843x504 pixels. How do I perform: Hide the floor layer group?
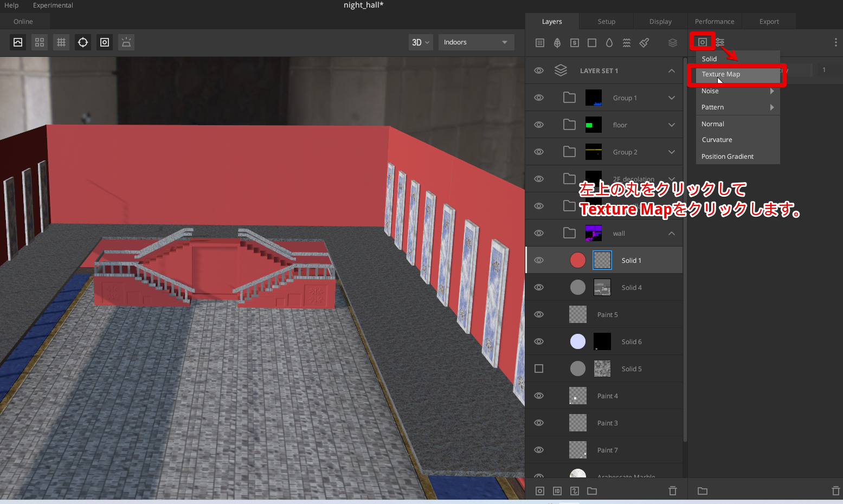click(538, 124)
